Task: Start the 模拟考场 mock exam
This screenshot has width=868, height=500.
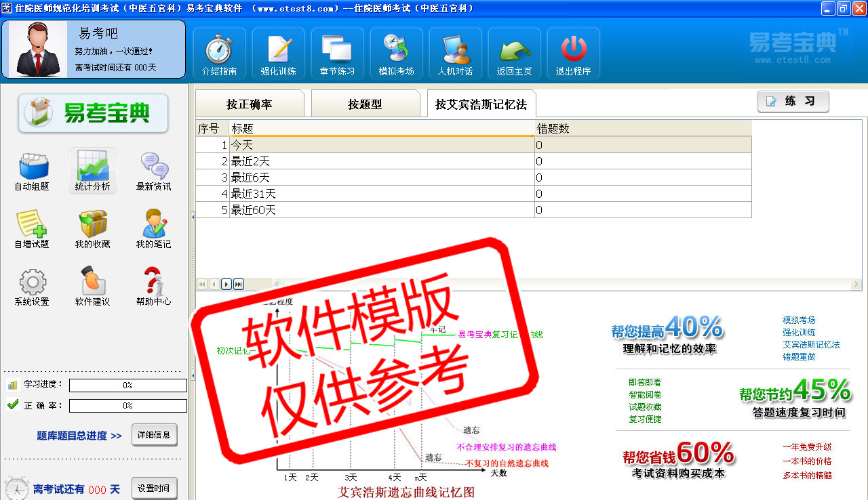Action: (396, 54)
